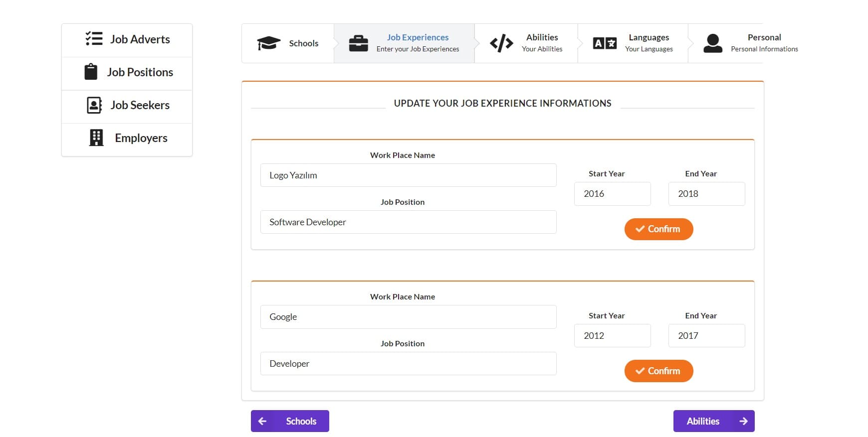Switch to the Languages step
Viewport: 868px width, 437px height.
tap(633, 43)
